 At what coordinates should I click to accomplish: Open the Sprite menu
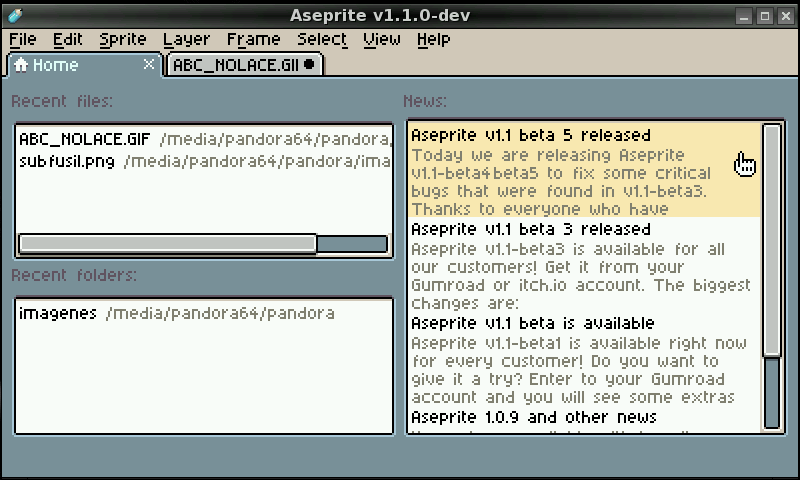tap(122, 39)
